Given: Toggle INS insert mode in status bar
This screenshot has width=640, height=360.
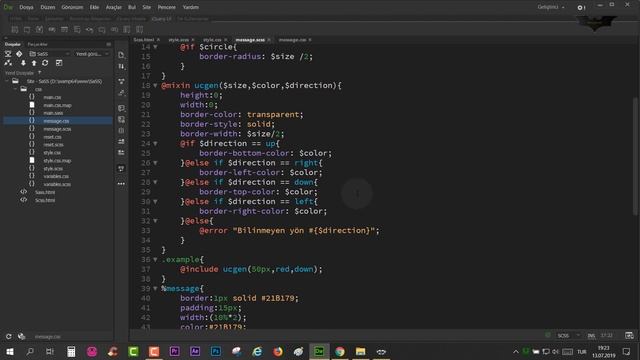Looking at the screenshot, I should click(x=591, y=336).
